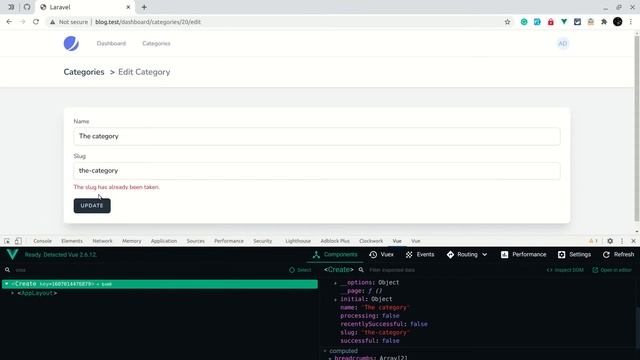
Task: Open DevTools settings gear icon
Action: pyautogui.click(x=610, y=241)
